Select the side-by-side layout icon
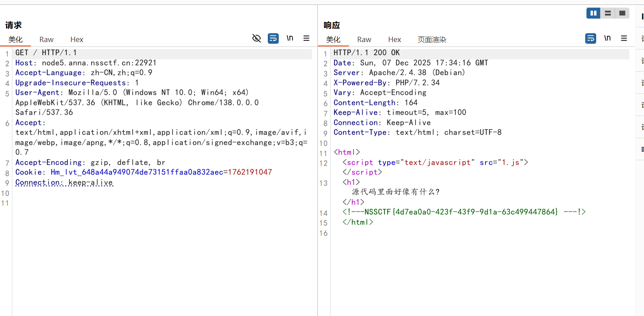644x316 pixels. 594,13
